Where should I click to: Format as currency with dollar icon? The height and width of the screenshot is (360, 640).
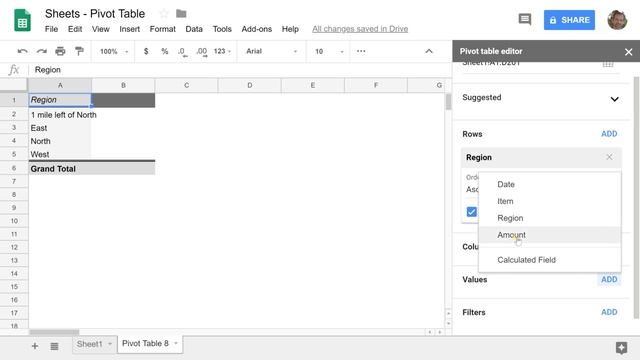click(146, 51)
